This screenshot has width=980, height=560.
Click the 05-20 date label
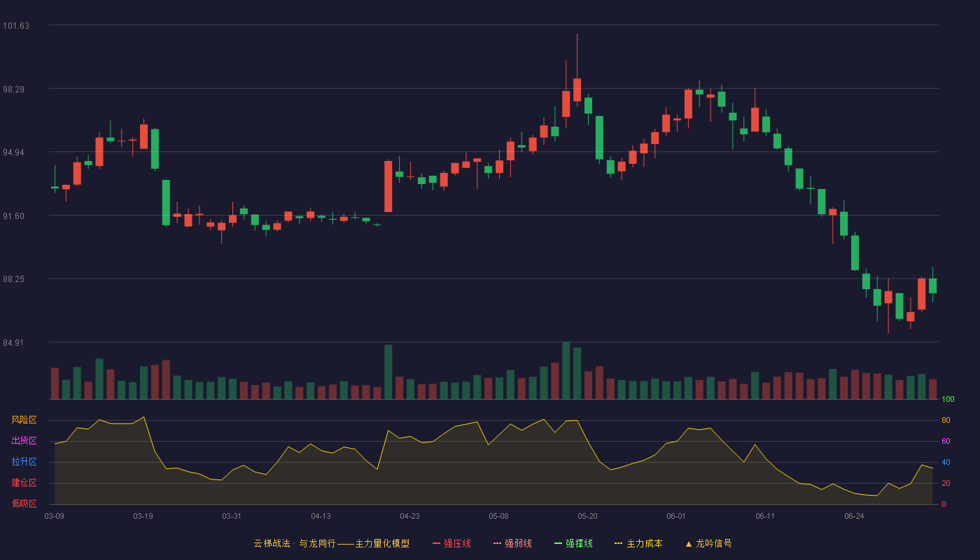(587, 516)
